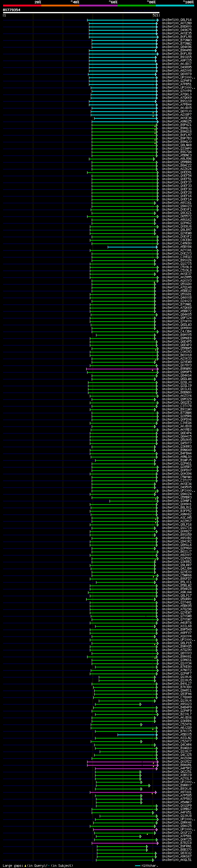Click label UniRef100_A0ZG94
Screen dimensions: 197x868
(177, 758)
